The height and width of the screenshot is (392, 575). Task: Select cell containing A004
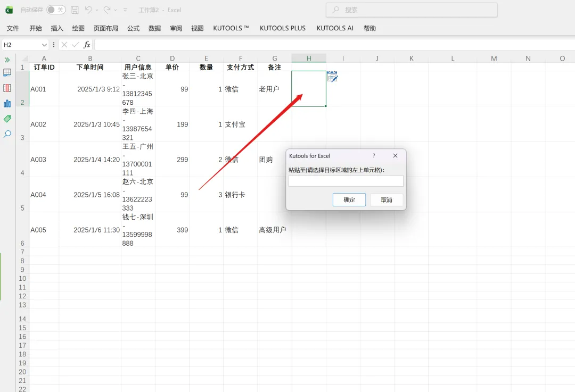click(x=44, y=195)
